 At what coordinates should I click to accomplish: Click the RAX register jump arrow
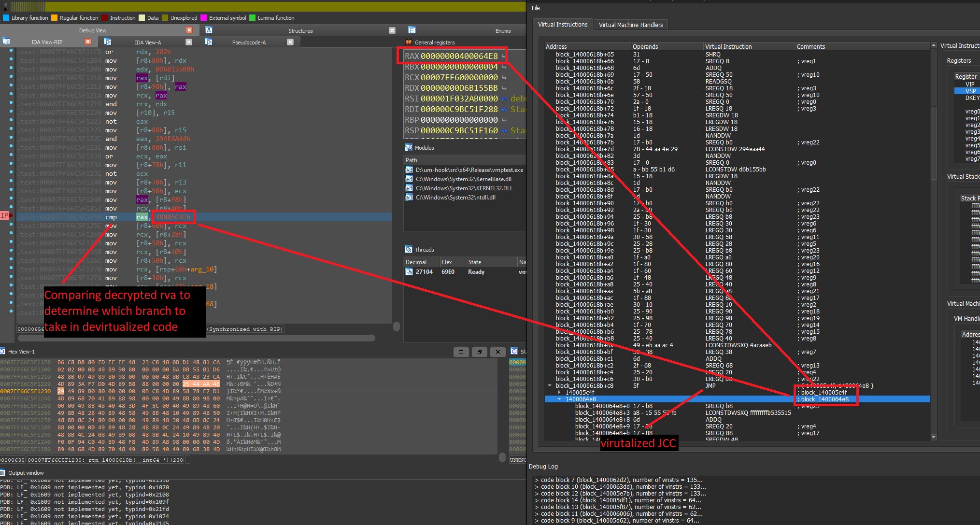pos(504,56)
